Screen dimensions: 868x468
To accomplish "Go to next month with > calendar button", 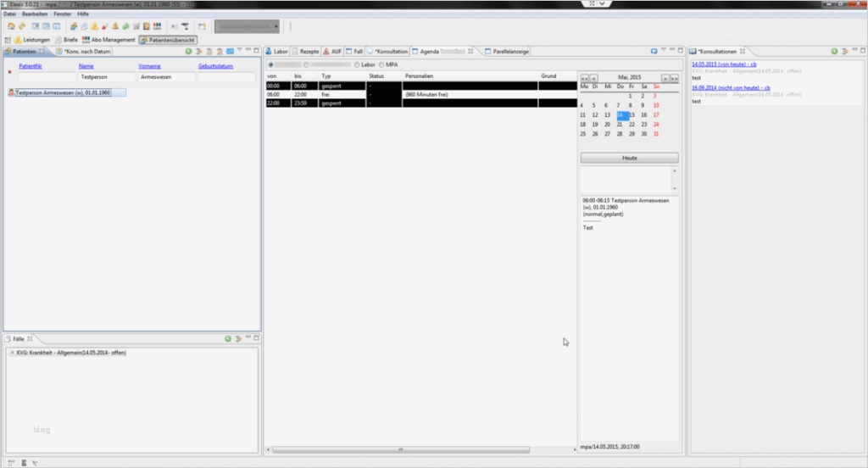I will click(665, 78).
